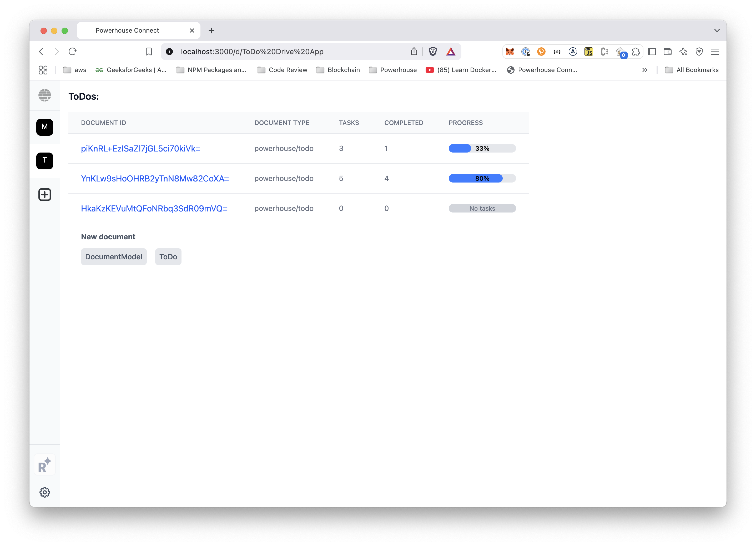Add a new drive with plus icon
Screen dimensions: 756x546
point(45,194)
